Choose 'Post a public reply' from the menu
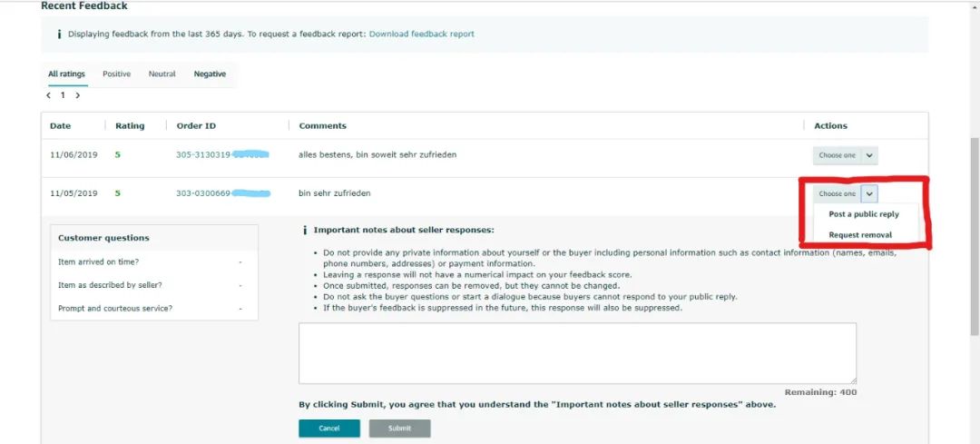The image size is (980, 444). 864,215
